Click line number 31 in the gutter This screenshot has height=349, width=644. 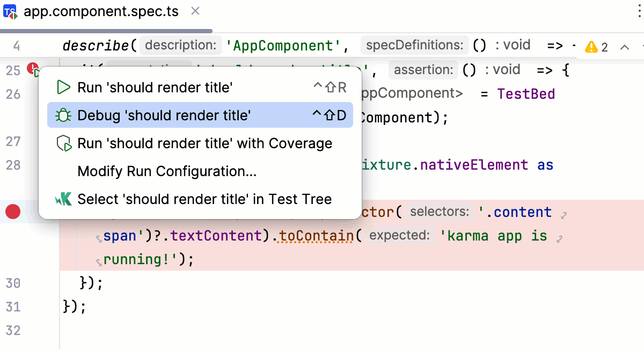[13, 307]
